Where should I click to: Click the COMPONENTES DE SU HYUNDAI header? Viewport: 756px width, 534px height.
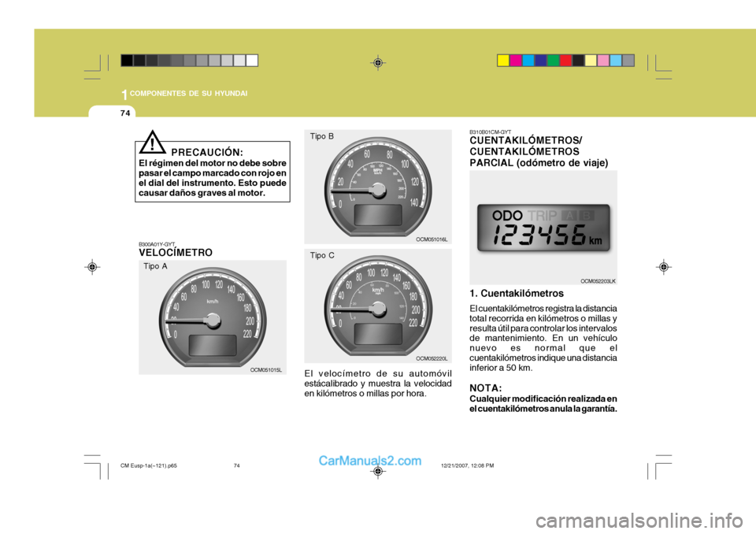coord(188,94)
